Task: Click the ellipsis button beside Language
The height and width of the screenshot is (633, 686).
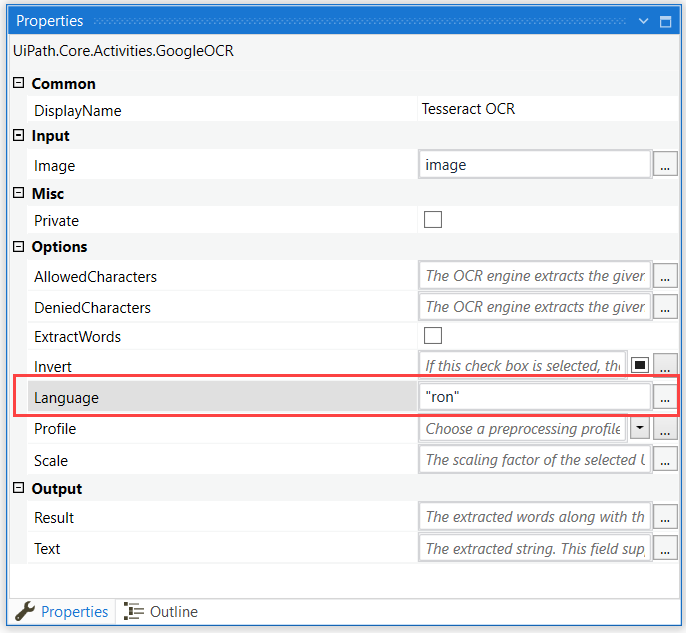Action: click(665, 397)
